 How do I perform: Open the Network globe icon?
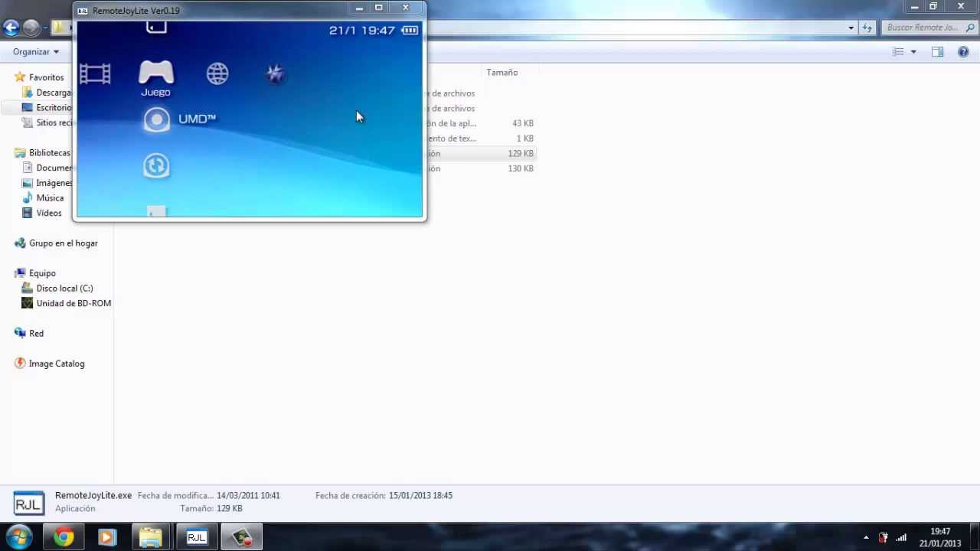click(217, 73)
